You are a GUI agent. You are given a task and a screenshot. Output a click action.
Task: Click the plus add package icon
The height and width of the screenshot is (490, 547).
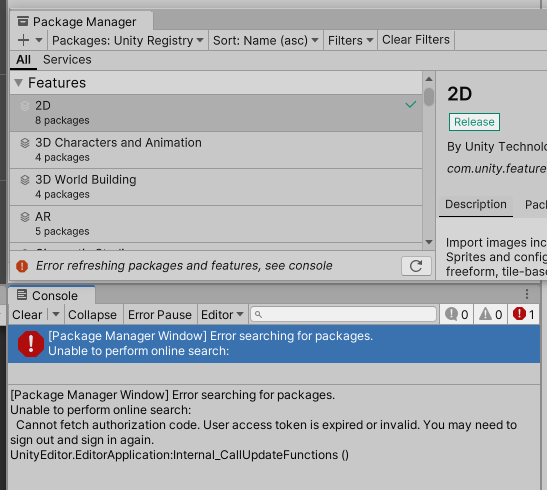pos(23,40)
